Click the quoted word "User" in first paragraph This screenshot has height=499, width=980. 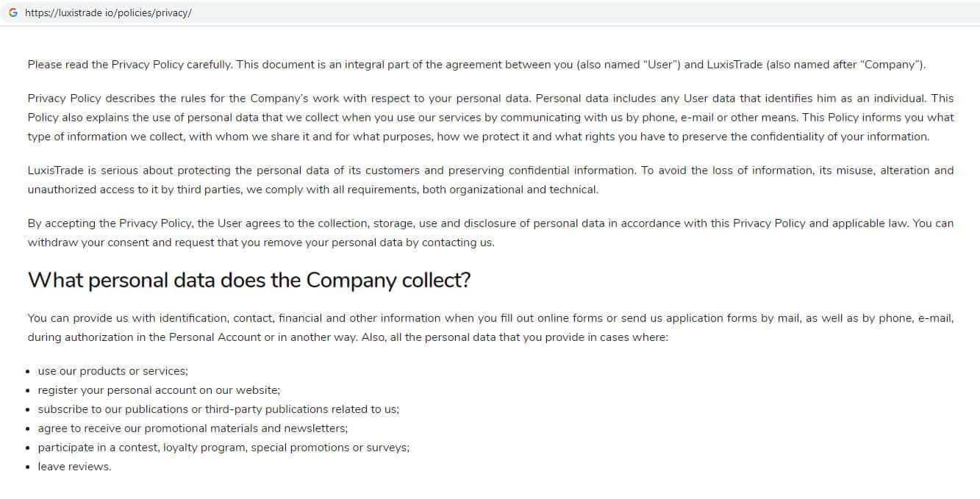coord(660,65)
